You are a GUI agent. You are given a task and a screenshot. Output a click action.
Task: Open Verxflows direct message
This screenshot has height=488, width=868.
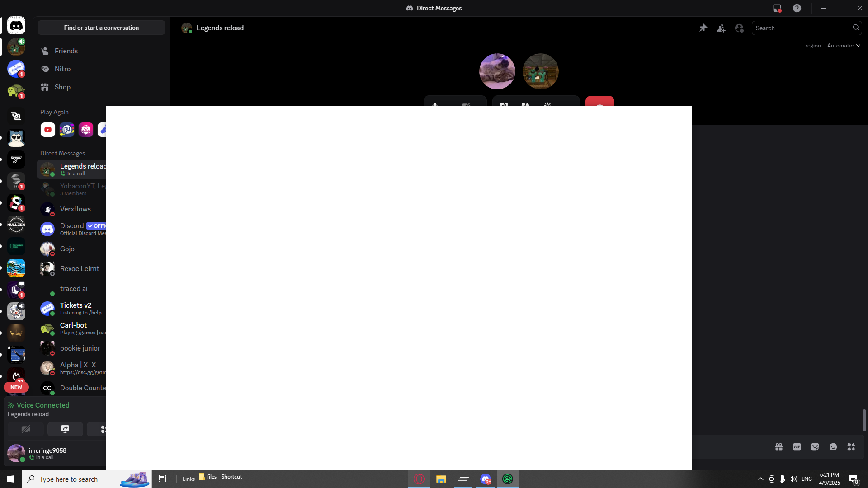(x=72, y=209)
